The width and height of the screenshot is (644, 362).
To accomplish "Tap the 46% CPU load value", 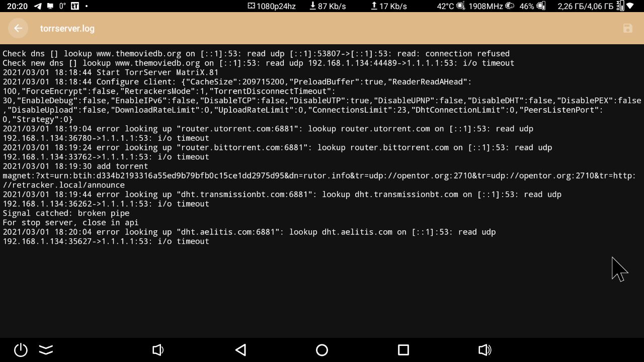I will pyautogui.click(x=527, y=6).
